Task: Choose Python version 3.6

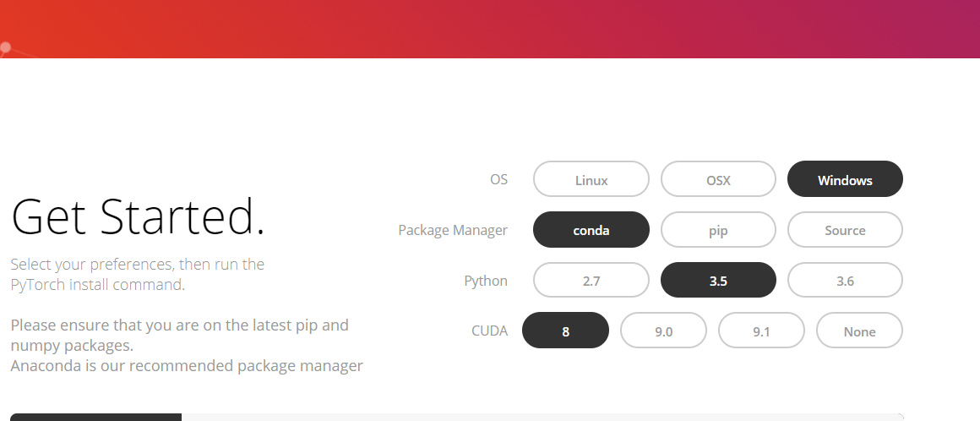Action: (x=845, y=281)
